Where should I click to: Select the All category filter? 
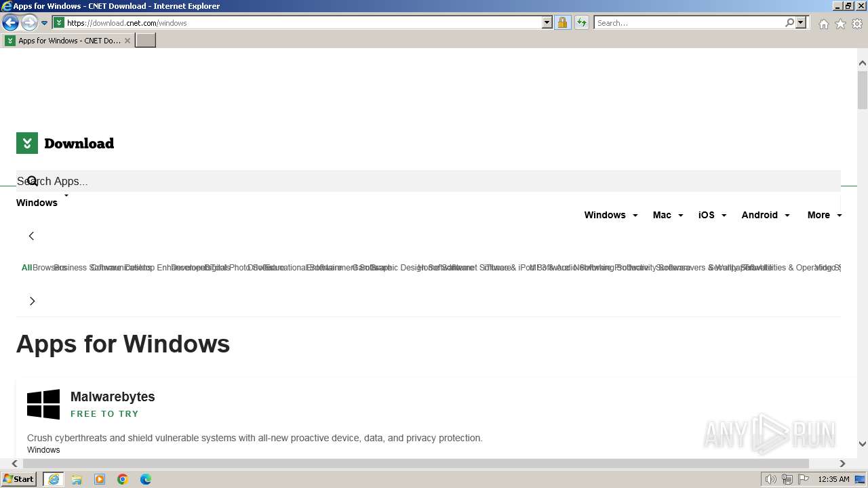point(26,268)
